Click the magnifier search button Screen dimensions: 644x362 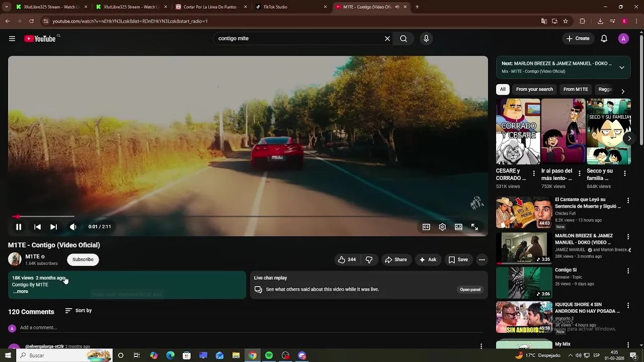404,39
